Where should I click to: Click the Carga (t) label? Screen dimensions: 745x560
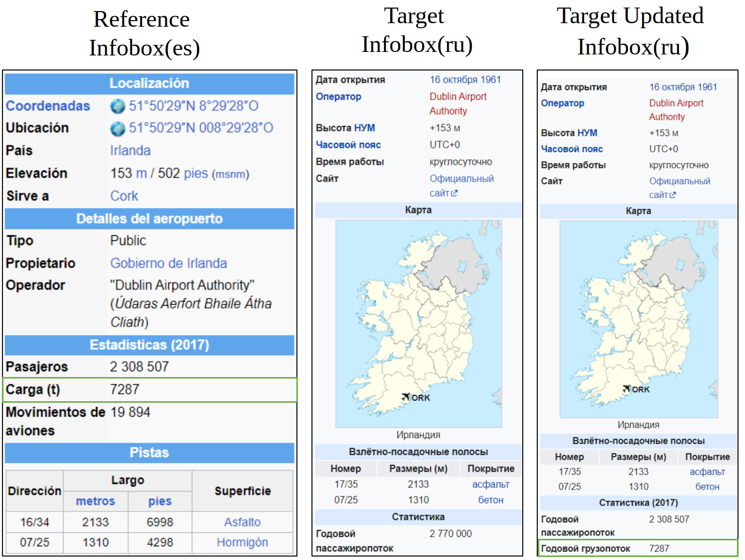(x=33, y=390)
